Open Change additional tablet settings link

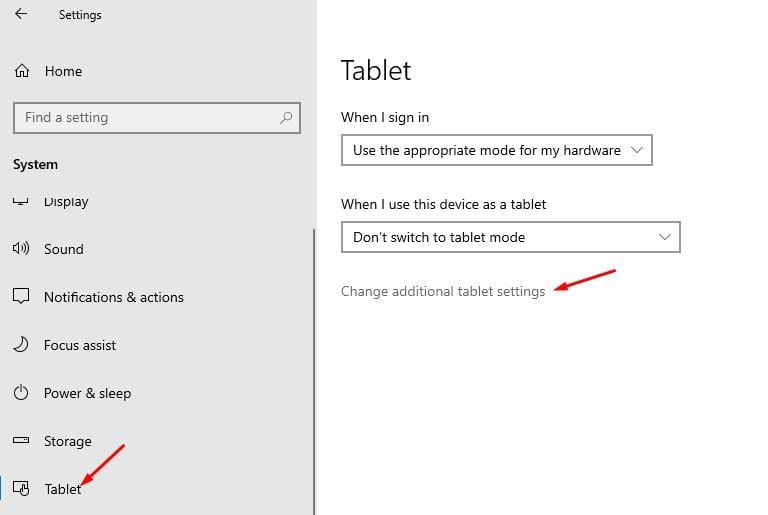pyautogui.click(x=443, y=292)
